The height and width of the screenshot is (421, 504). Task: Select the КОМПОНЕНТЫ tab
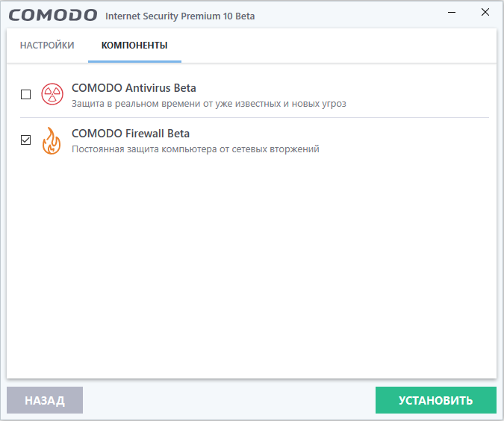pyautogui.click(x=134, y=46)
